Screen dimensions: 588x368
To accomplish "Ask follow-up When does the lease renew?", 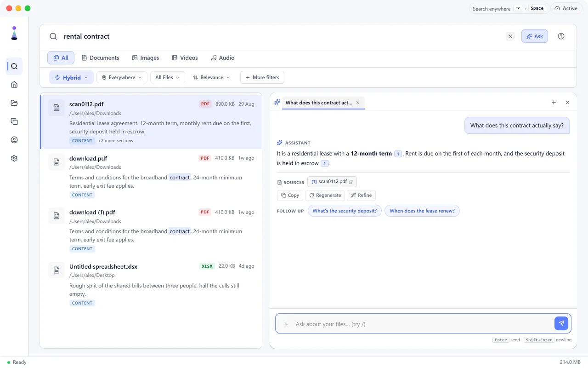I will [422, 211].
